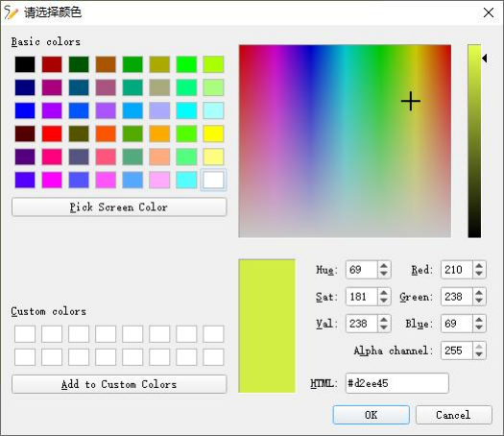Viewport: 504px width, 436px height.
Task: Select the peach salmon basic color swatch
Action: point(159,157)
